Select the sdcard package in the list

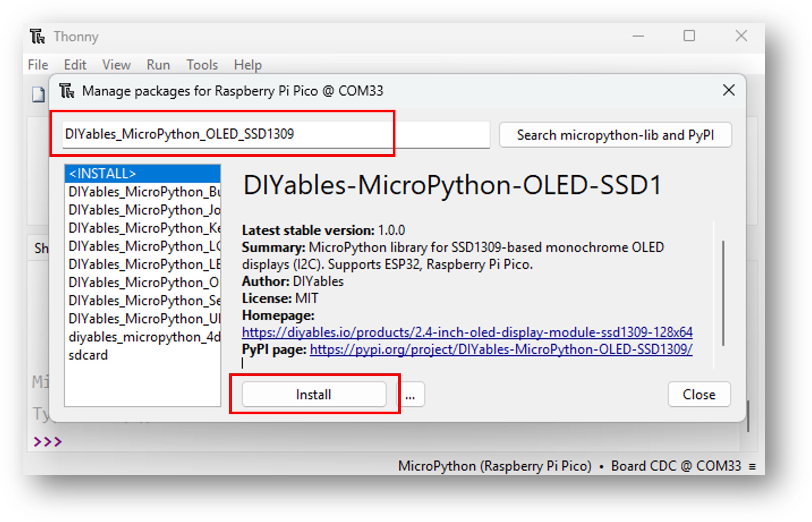click(x=88, y=355)
